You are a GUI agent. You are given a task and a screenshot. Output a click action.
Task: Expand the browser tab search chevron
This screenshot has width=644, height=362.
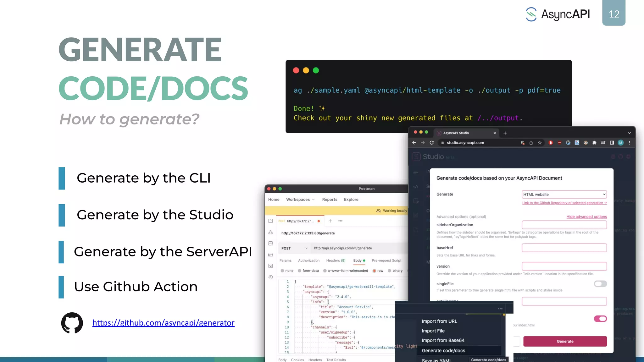point(629,133)
